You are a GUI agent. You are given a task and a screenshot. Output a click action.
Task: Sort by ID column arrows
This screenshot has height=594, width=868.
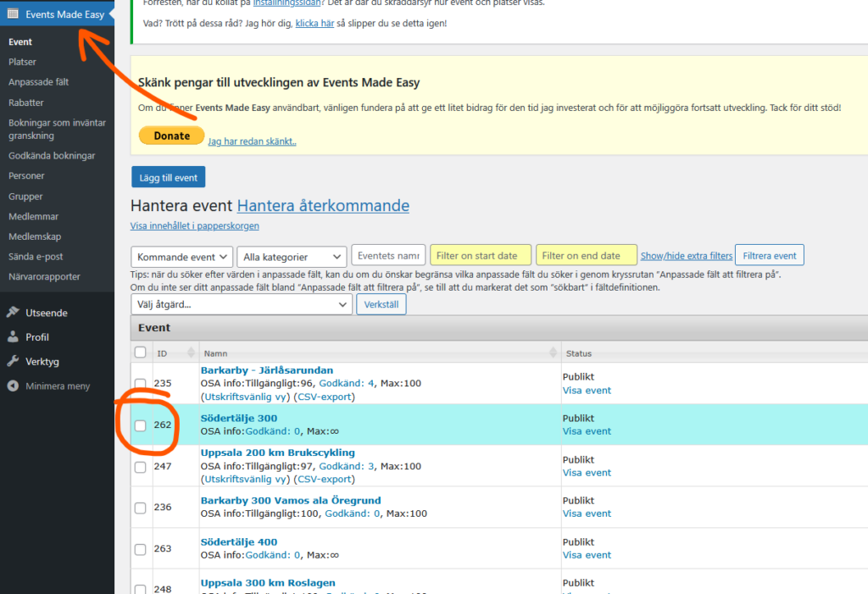[191, 353]
